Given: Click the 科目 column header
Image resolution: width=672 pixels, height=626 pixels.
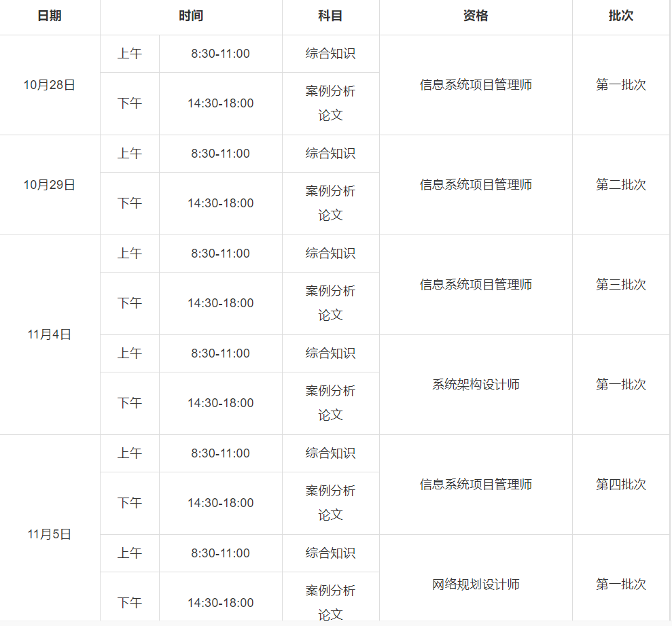Looking at the screenshot, I should [330, 16].
